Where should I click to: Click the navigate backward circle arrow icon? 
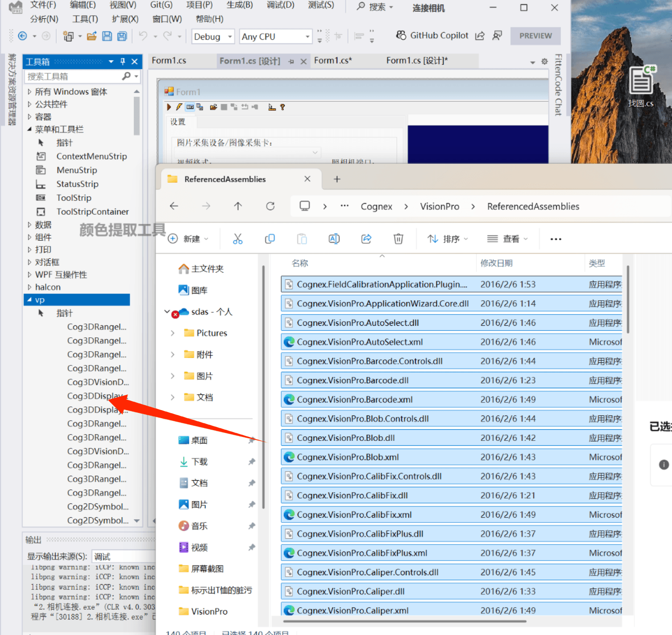22,36
